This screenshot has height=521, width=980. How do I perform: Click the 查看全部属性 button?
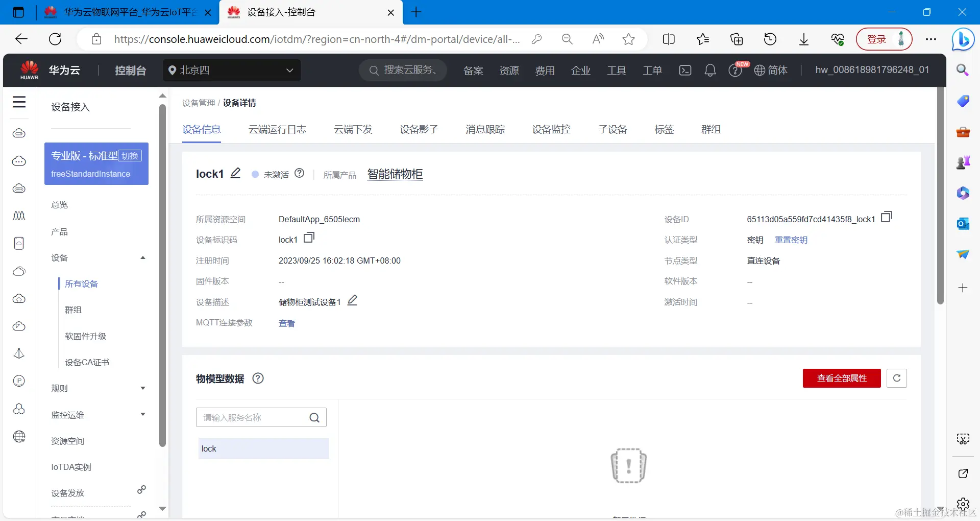tap(842, 378)
